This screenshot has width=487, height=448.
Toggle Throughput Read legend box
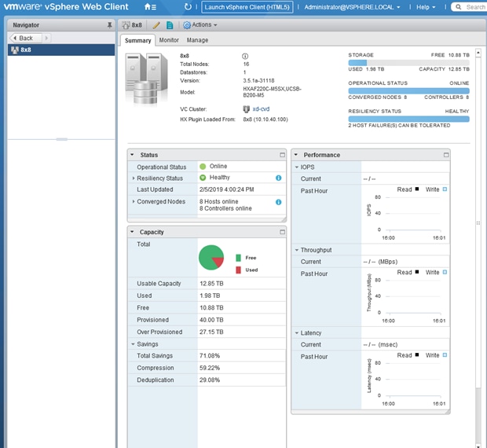point(417,272)
